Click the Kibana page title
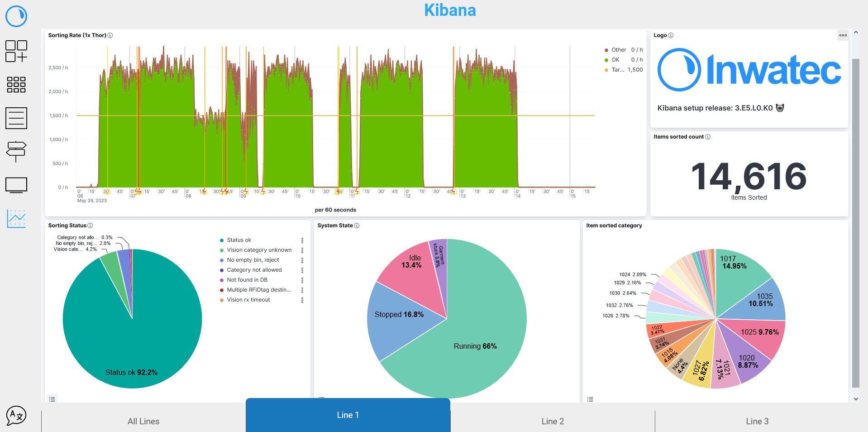The image size is (868, 432). tap(450, 10)
